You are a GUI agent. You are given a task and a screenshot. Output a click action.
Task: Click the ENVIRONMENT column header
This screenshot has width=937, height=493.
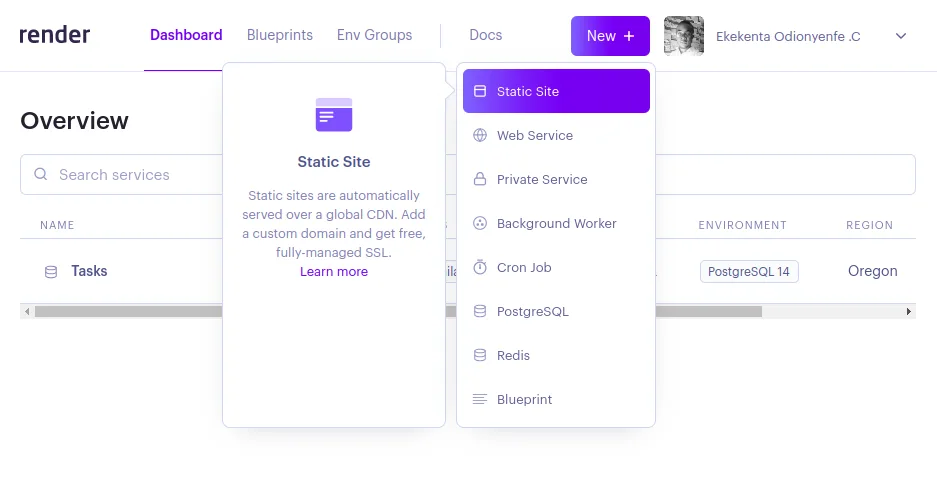tap(742, 225)
